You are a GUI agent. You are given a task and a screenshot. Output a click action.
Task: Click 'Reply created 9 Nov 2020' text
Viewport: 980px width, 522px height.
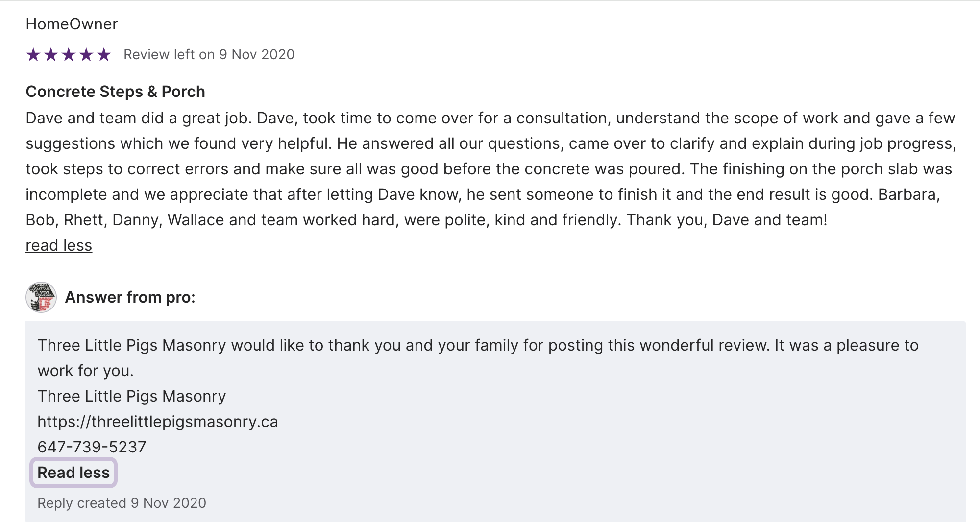pyautogui.click(x=122, y=503)
